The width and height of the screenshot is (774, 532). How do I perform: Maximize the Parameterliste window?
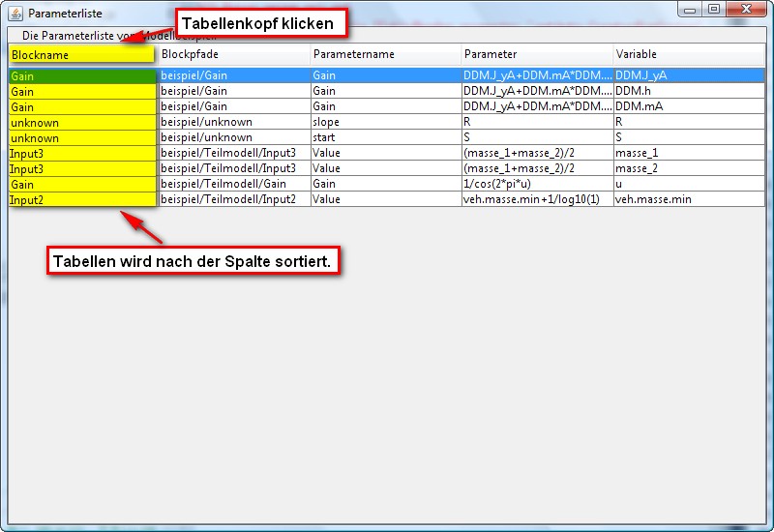tap(714, 10)
